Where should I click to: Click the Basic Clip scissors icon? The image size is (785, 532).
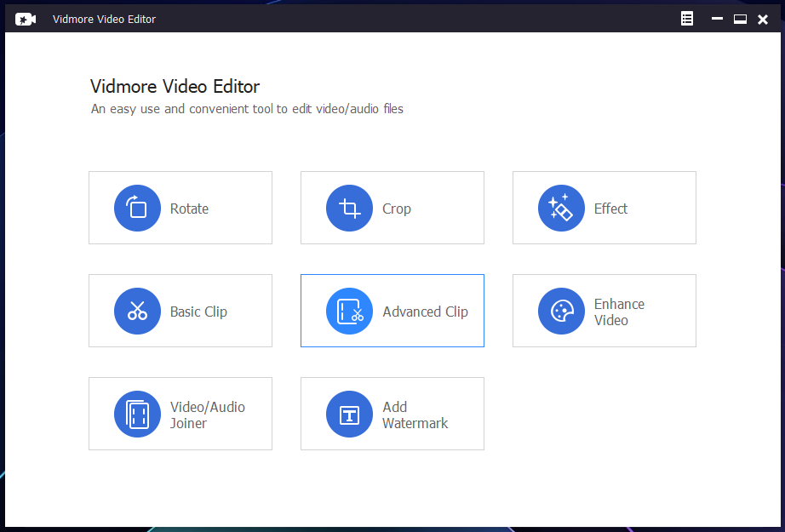(x=137, y=312)
